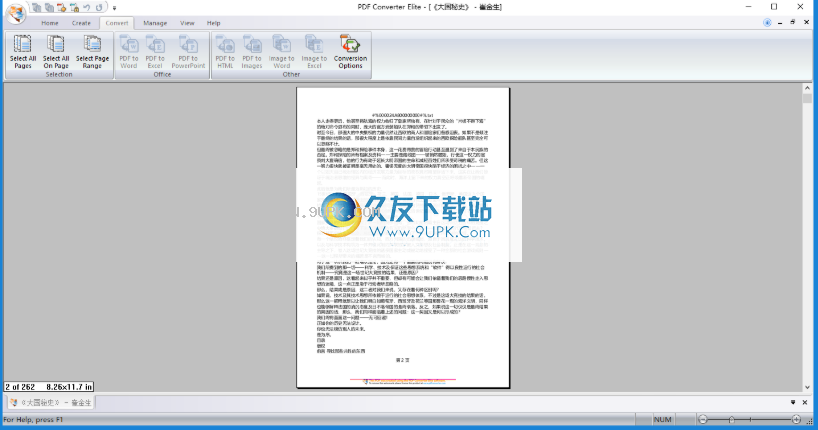The height and width of the screenshot is (430, 818).
Task: Click the document-with-orange-key icon in quick access toolbar
Action: [62, 7]
